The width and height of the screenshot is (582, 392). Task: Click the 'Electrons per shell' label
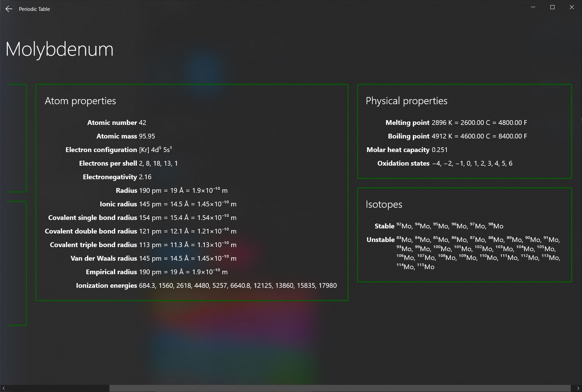108,163
